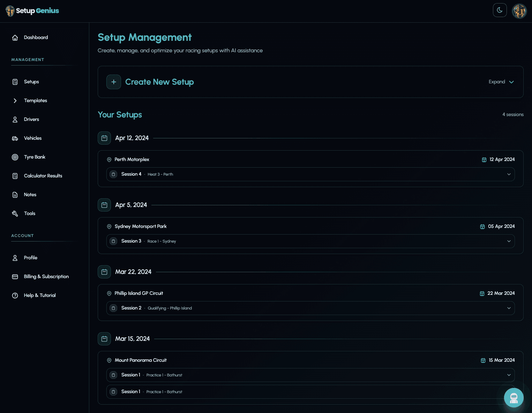Click the small calendar icon by 05 Apr 2024
This screenshot has width=532, height=413.
[x=482, y=227]
